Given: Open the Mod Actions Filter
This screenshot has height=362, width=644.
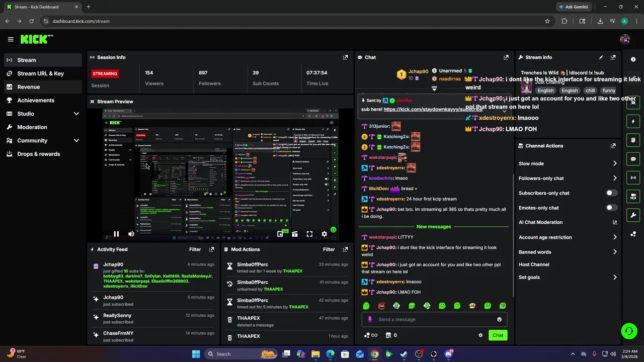Looking at the screenshot, I should click(329, 249).
